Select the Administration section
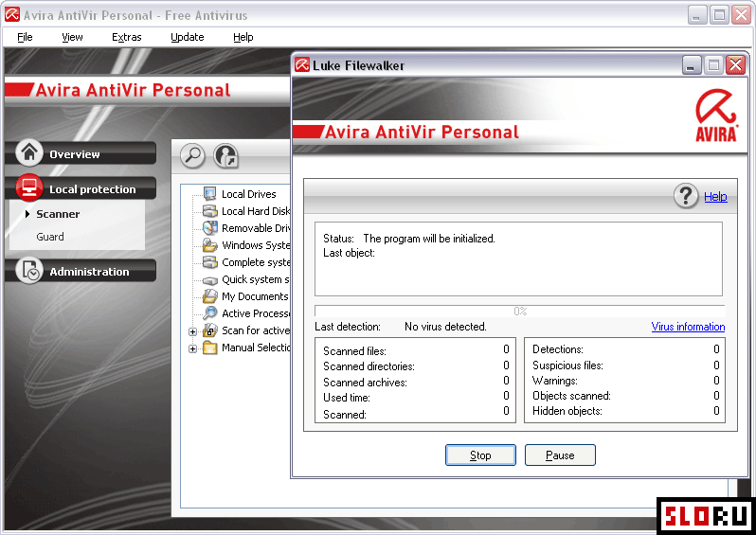This screenshot has width=756, height=535. coord(81,271)
